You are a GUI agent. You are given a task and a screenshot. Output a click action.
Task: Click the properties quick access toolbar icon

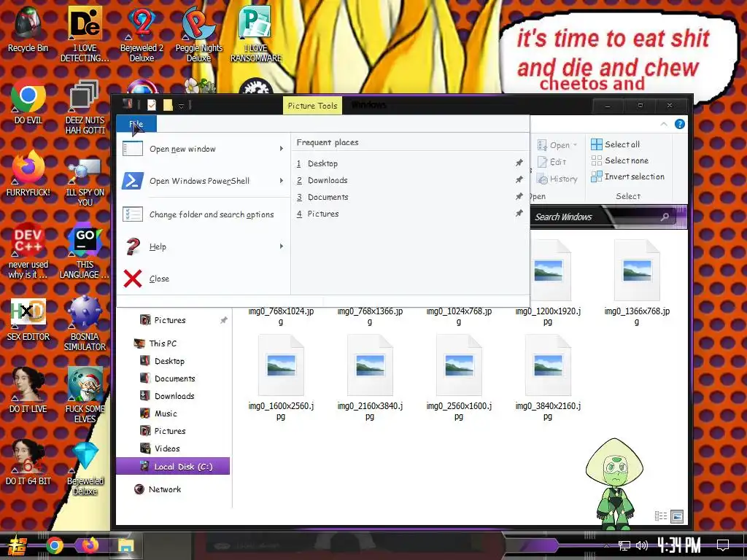click(152, 105)
